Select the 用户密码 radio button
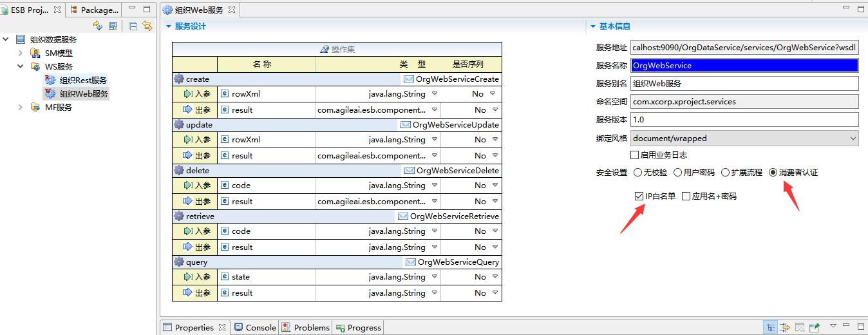This screenshot has width=868, height=335. pyautogui.click(x=677, y=173)
